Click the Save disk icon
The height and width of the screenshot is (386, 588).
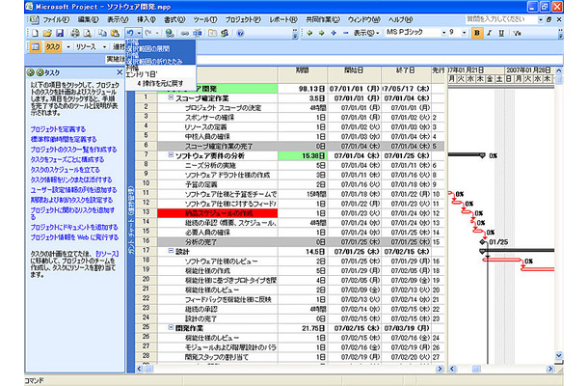60,33
